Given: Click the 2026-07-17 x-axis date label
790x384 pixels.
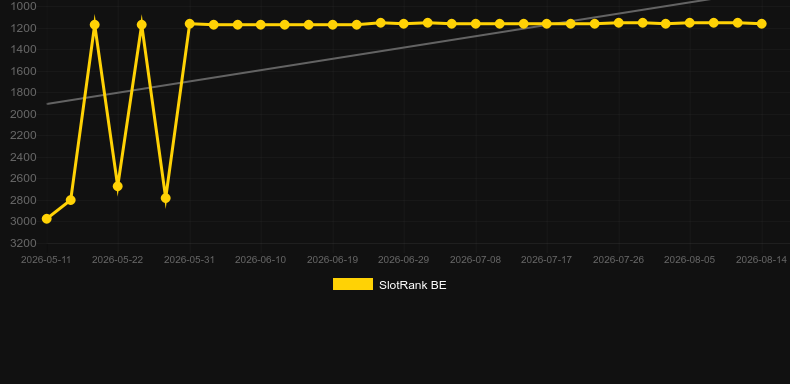Looking at the screenshot, I should (x=547, y=260).
